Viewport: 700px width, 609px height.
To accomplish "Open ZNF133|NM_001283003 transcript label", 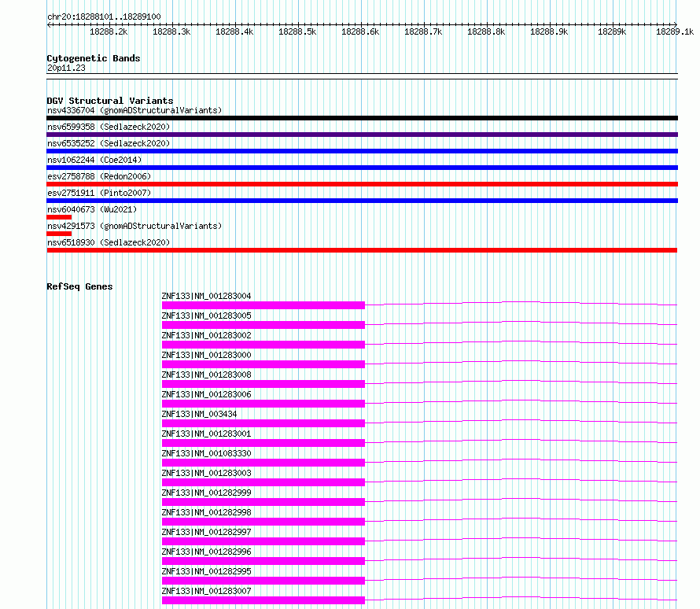I will tap(206, 473).
